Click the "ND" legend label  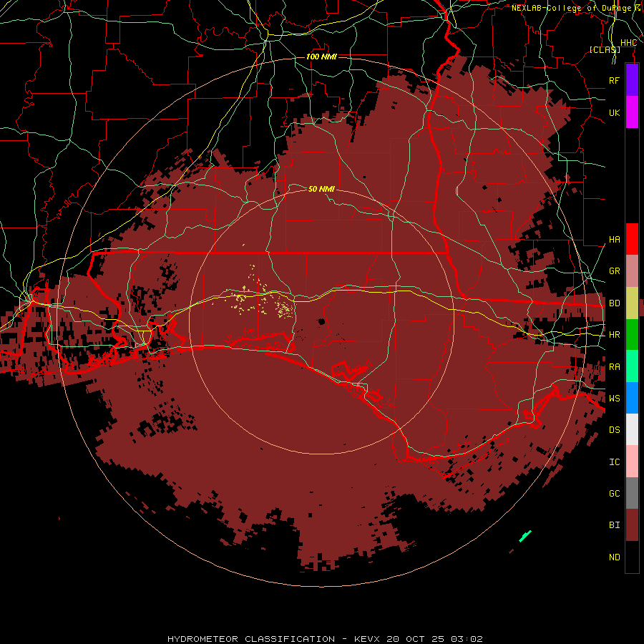(x=615, y=557)
